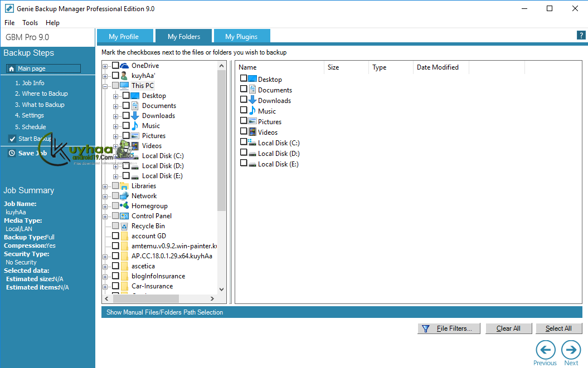The image size is (588, 368).
Task: Expand the OneDrive tree node
Action: (x=105, y=66)
